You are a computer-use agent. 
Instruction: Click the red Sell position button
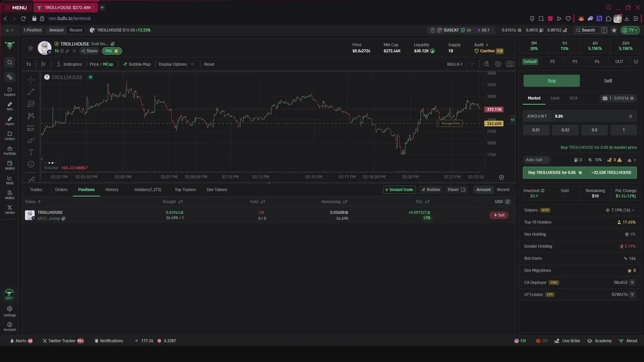click(499, 215)
